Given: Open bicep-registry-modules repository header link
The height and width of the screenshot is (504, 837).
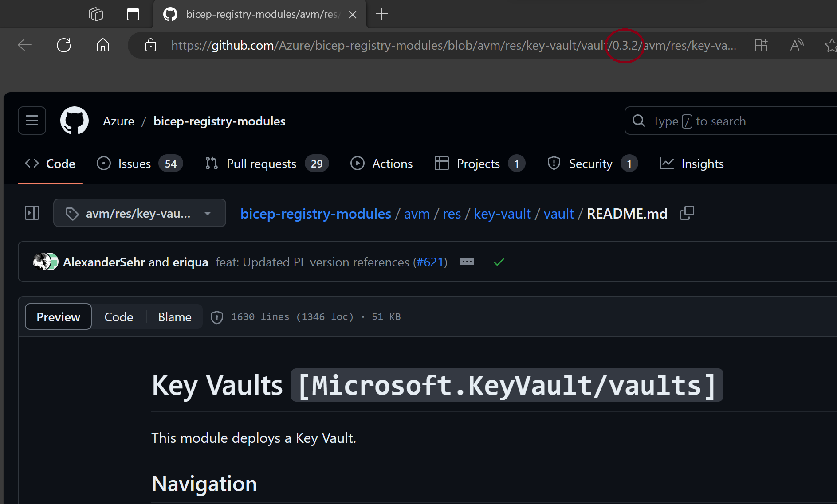Looking at the screenshot, I should 219,121.
